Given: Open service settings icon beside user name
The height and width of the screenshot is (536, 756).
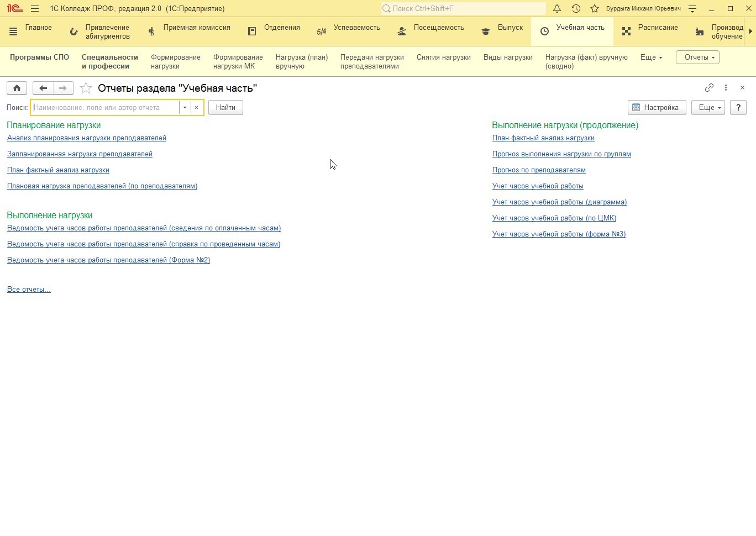Looking at the screenshot, I should click(692, 9).
